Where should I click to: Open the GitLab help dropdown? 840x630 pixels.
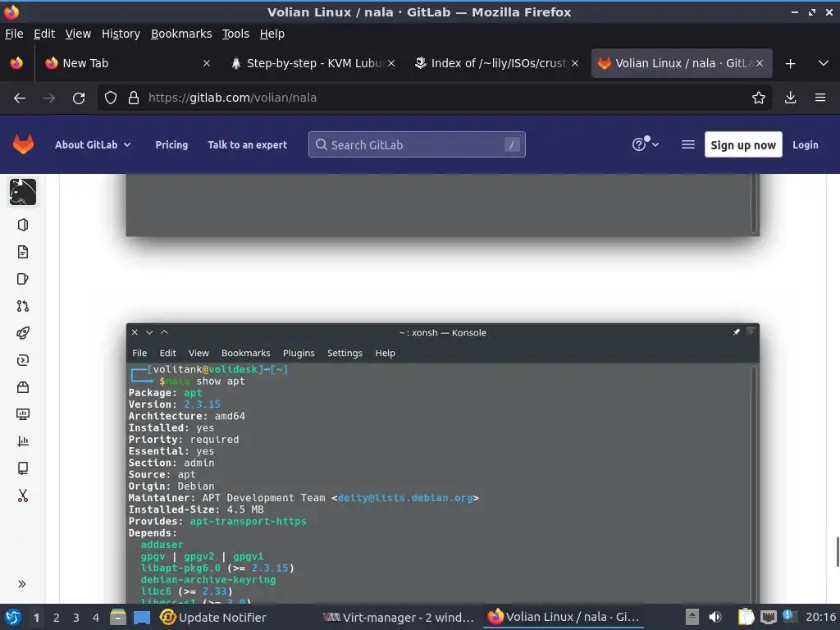(645, 144)
